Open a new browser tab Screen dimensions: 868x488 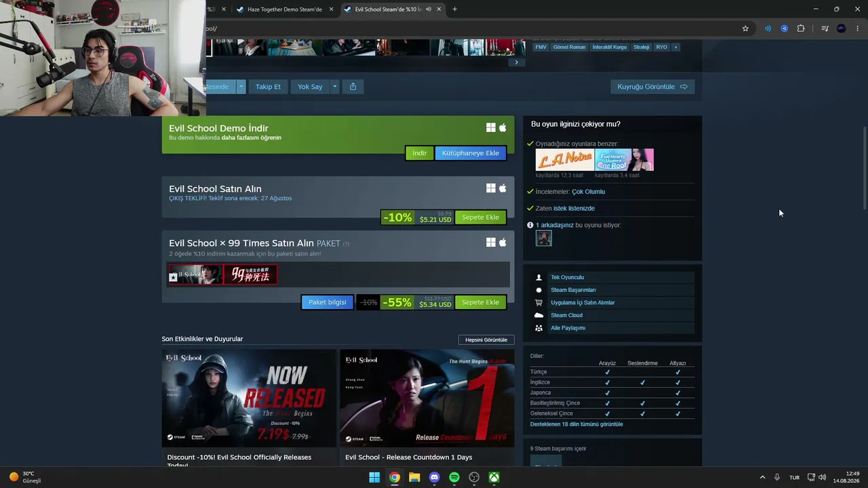[x=454, y=9]
